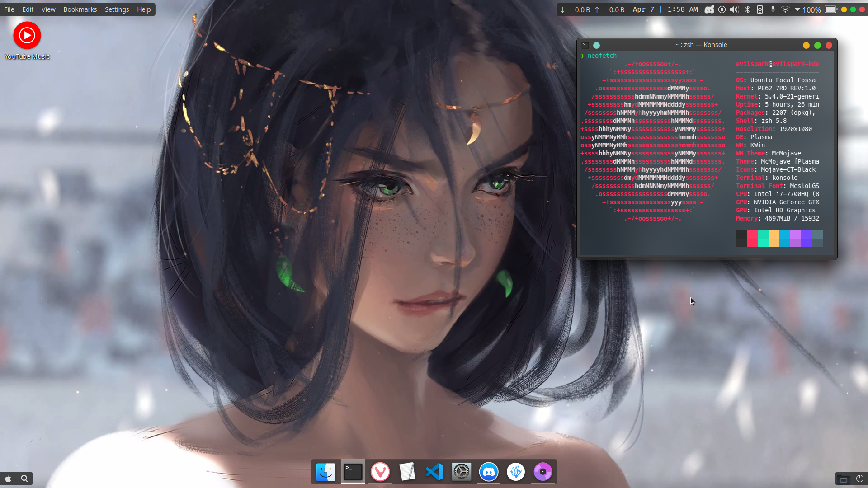Open the Bluetooth tray icon
868x488 pixels.
[x=747, y=9]
